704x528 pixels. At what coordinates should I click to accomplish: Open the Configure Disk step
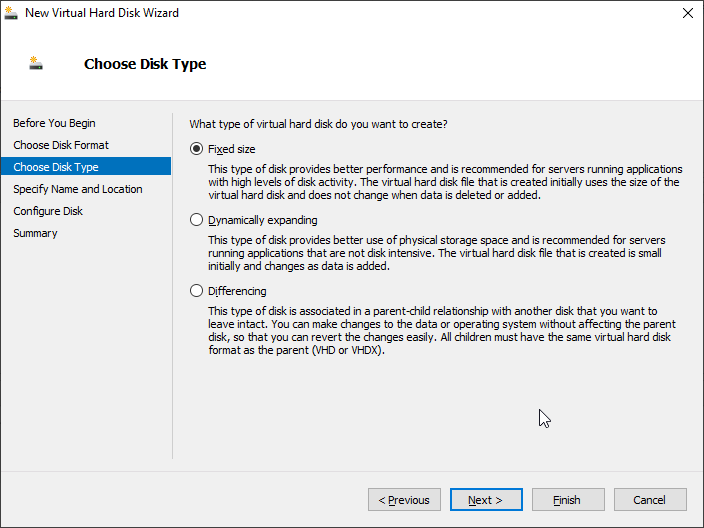[x=48, y=211]
